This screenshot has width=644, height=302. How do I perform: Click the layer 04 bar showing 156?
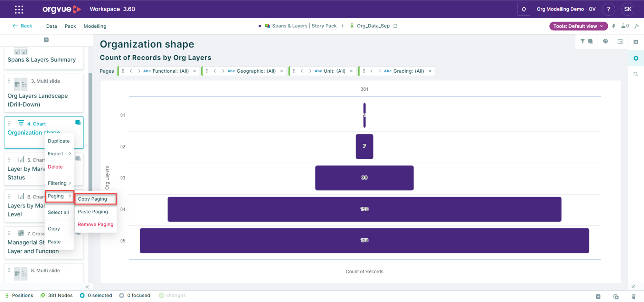point(364,209)
